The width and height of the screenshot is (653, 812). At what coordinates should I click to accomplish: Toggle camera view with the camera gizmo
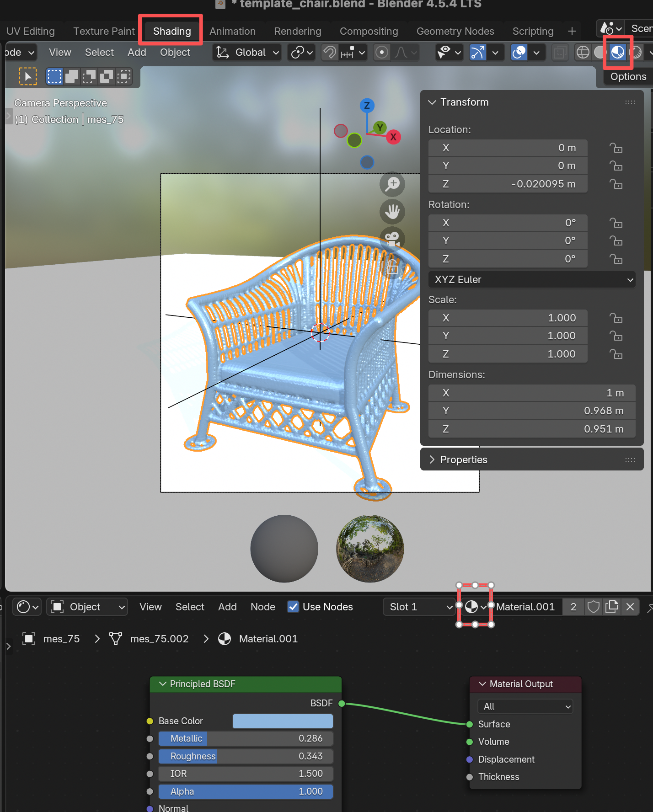point(392,238)
